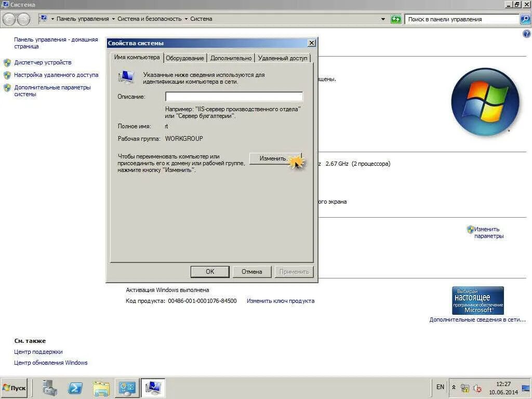The width and height of the screenshot is (532, 399).
Task: Click Панель управления breadcrumb
Action: 83,19
